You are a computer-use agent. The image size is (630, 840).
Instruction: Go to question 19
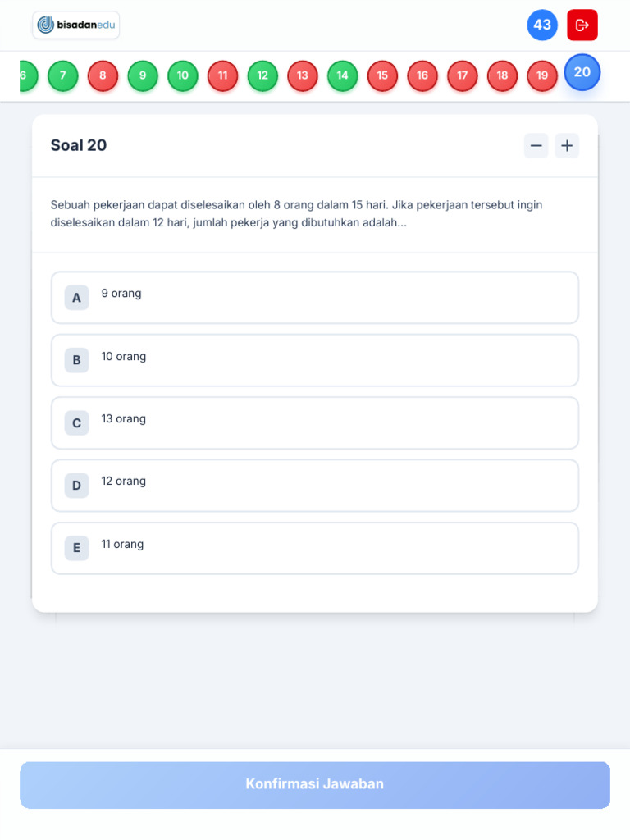(542, 75)
